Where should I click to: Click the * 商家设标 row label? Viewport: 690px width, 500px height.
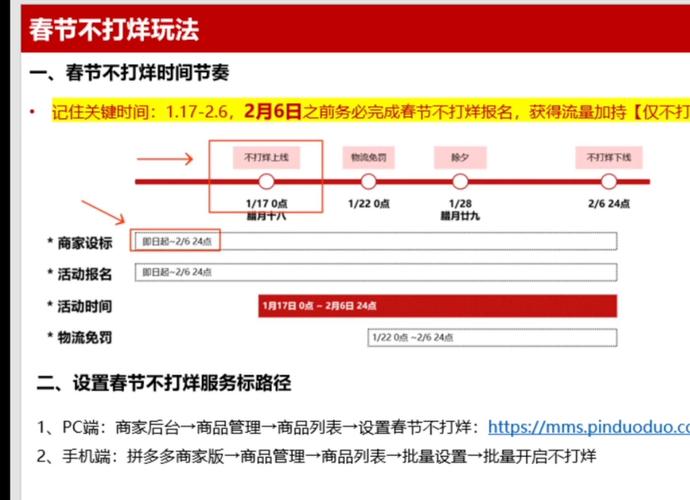(x=80, y=243)
